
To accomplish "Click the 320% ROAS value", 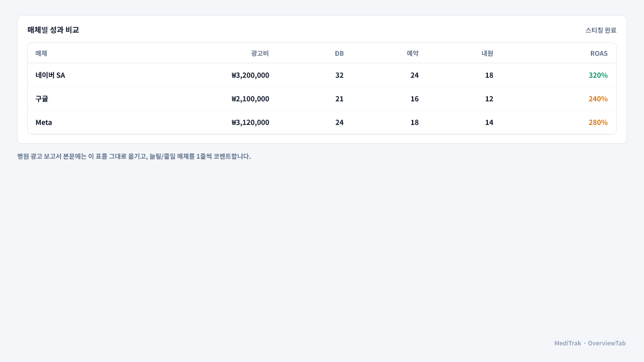I will [598, 75].
